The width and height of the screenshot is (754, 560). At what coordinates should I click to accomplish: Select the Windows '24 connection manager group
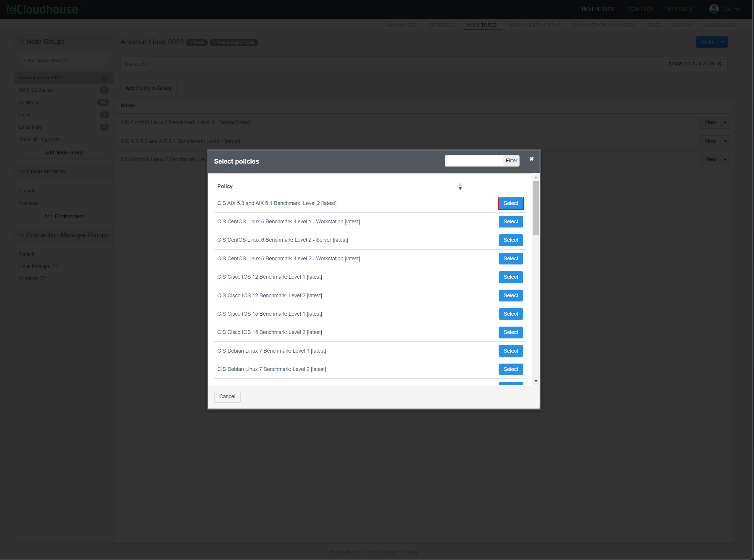point(32,278)
